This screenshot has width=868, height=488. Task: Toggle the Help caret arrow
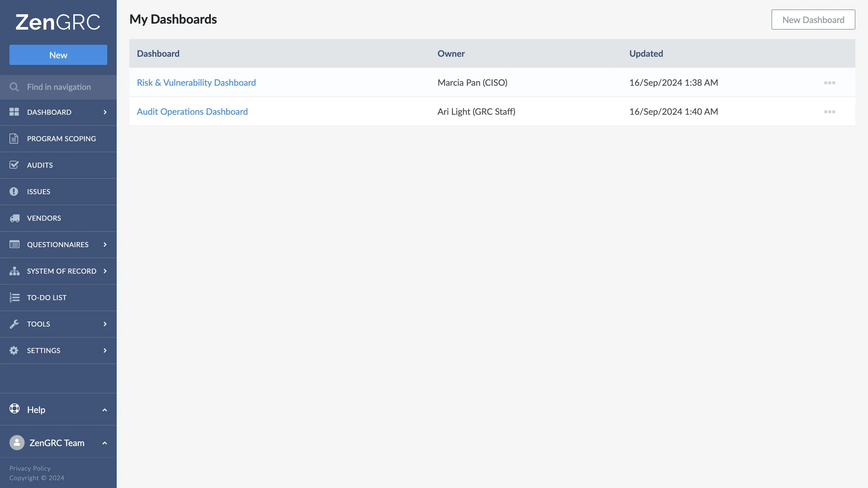(x=105, y=410)
